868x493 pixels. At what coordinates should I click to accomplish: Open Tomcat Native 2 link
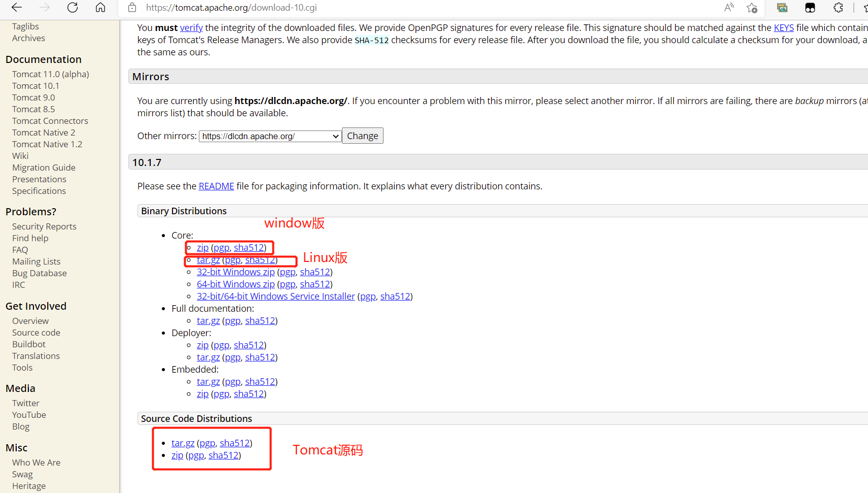coord(44,133)
